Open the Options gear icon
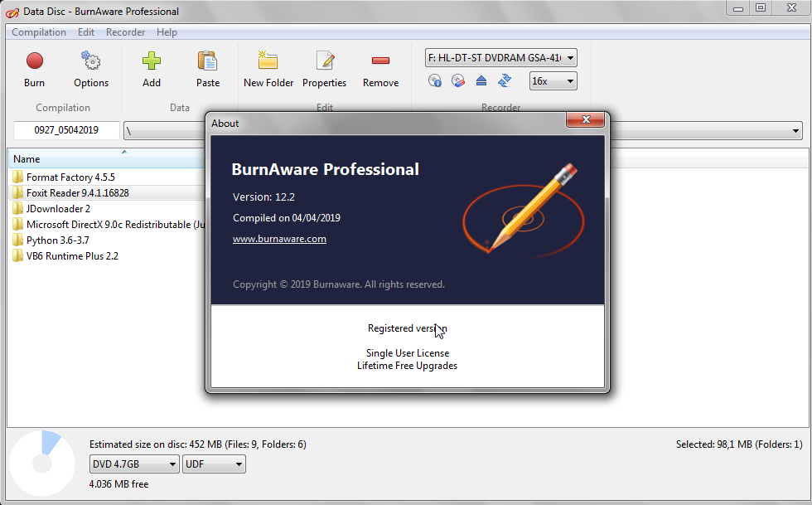 tap(91, 61)
